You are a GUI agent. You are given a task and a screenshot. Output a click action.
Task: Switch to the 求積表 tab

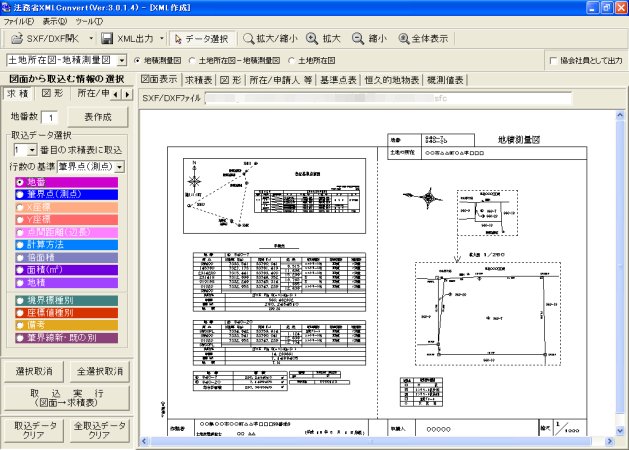click(199, 80)
